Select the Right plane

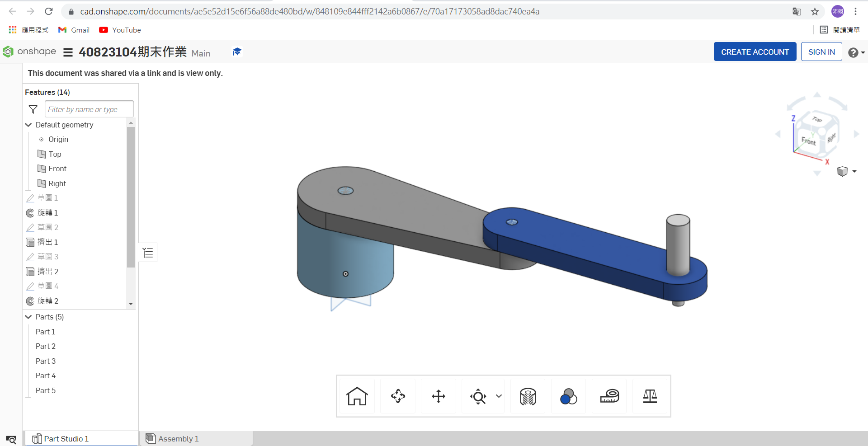point(57,183)
